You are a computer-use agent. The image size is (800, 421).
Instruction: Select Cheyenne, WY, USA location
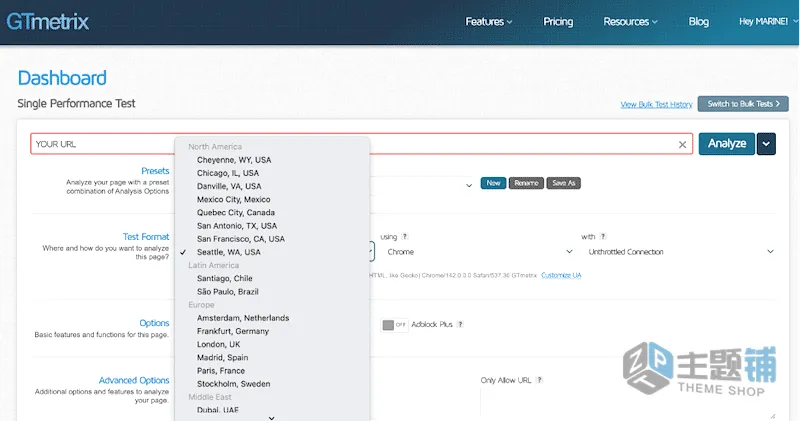click(x=234, y=160)
